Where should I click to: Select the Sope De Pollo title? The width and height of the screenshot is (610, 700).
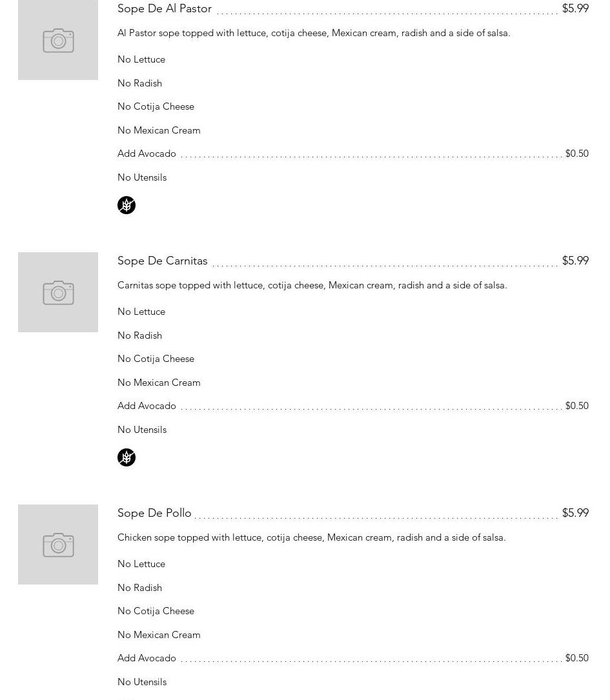(x=154, y=513)
